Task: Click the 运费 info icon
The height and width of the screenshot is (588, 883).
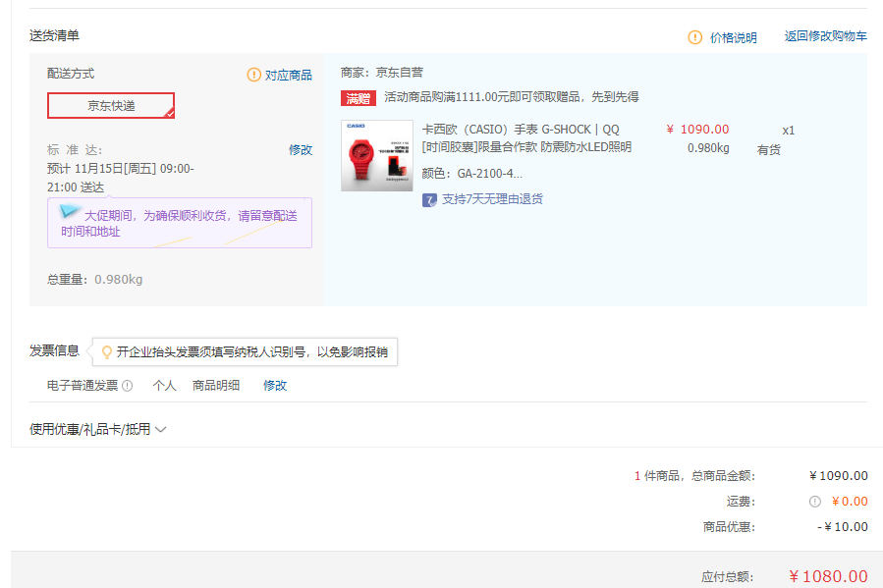Action: coord(815,502)
